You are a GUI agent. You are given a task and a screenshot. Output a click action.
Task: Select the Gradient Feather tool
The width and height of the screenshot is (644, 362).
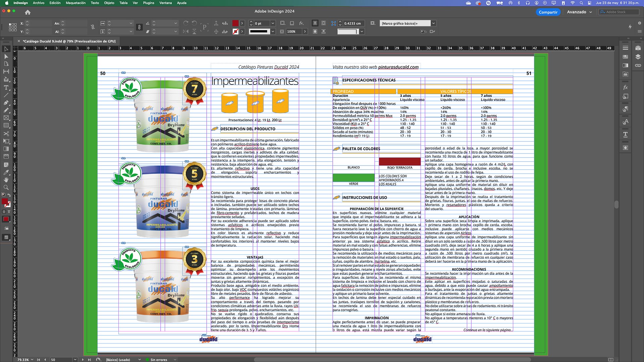6,157
